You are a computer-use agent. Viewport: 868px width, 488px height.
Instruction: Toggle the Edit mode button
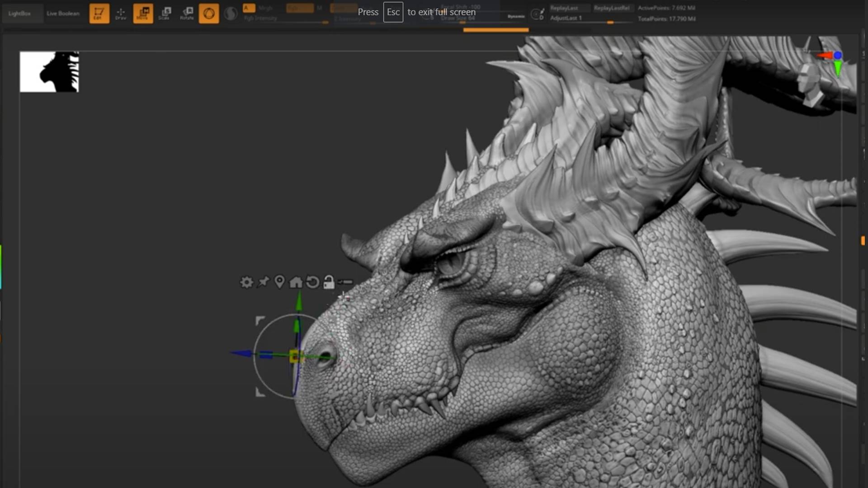point(99,13)
